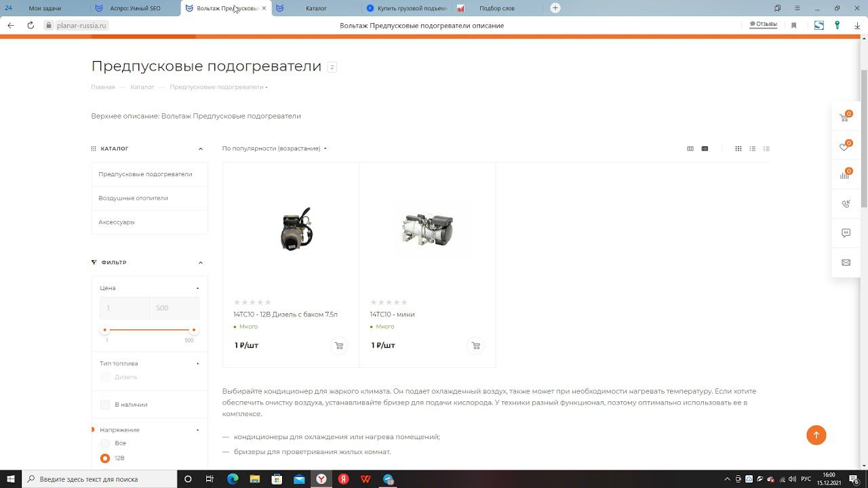Add 14TC10 - мини to cart
The height and width of the screenshot is (488, 868).
point(475,346)
